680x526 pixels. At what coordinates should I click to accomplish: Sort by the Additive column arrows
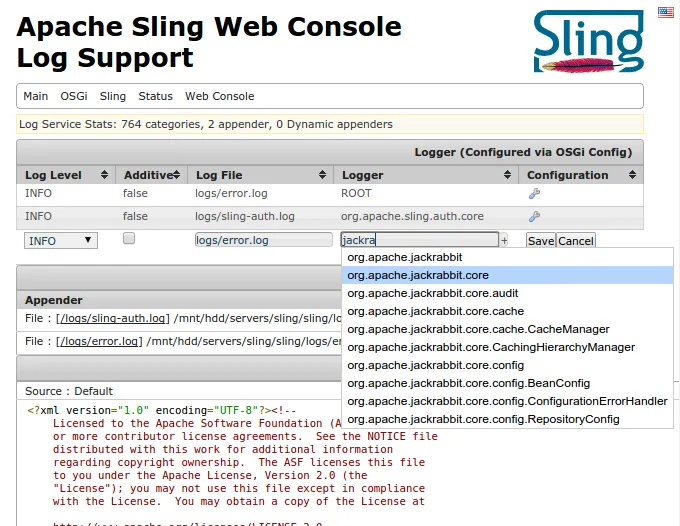coord(177,175)
